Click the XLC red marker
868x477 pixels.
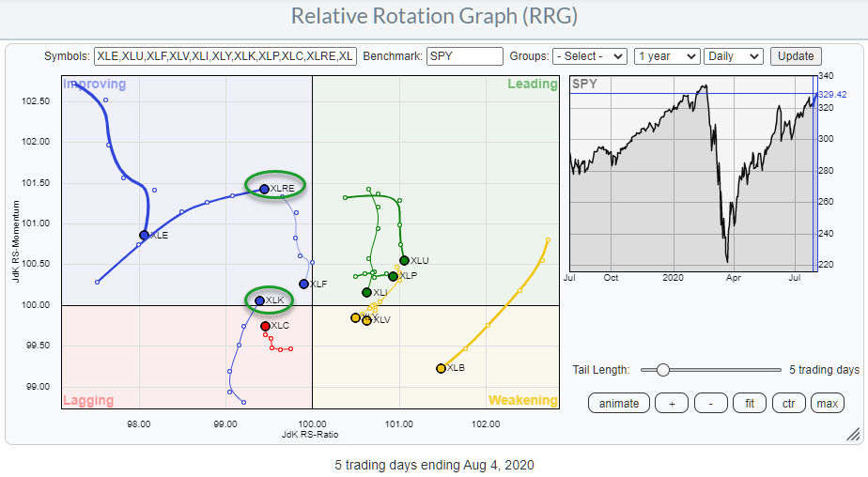click(x=265, y=326)
